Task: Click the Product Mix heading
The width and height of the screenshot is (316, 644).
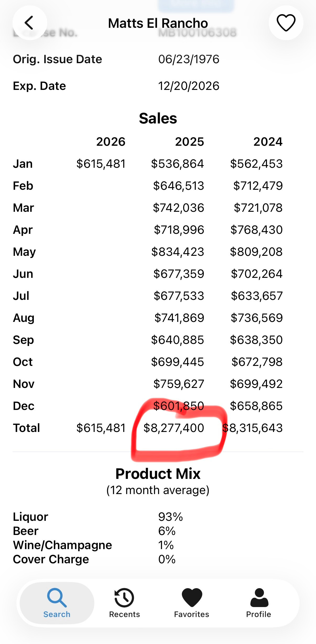Action: 158,474
